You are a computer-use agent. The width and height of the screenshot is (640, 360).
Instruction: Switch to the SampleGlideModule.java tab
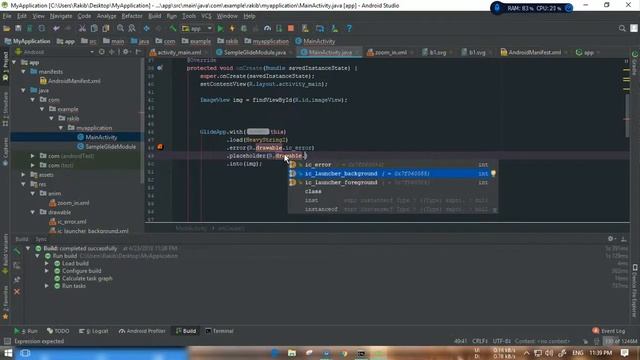(254, 52)
